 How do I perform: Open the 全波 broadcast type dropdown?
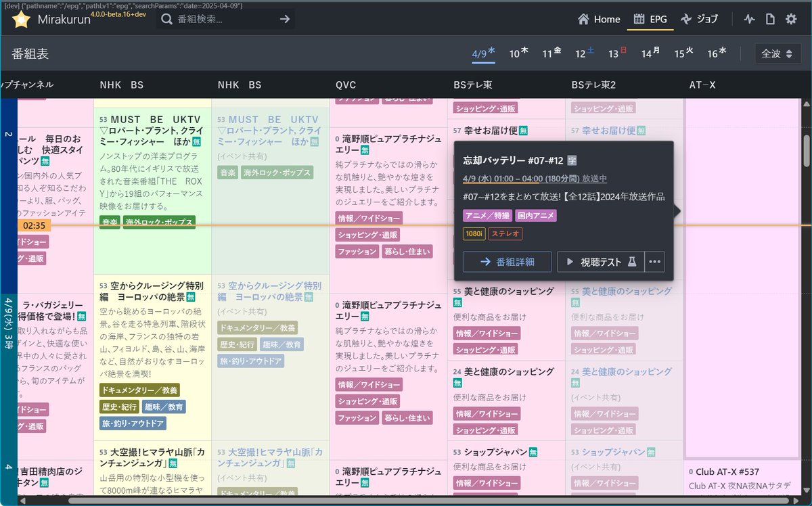(777, 53)
